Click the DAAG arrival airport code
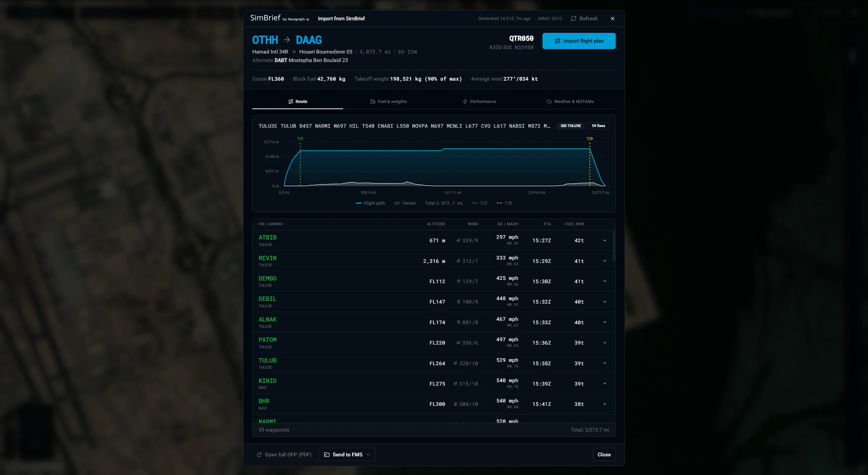 (309, 40)
